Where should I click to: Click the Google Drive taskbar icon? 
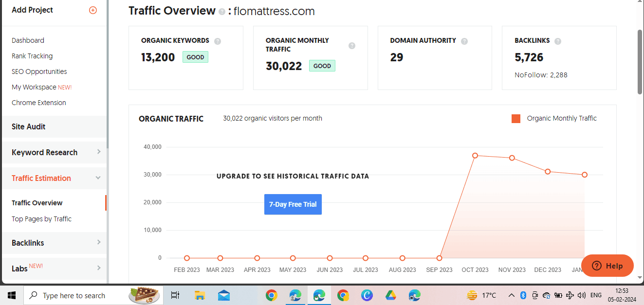[x=391, y=295]
